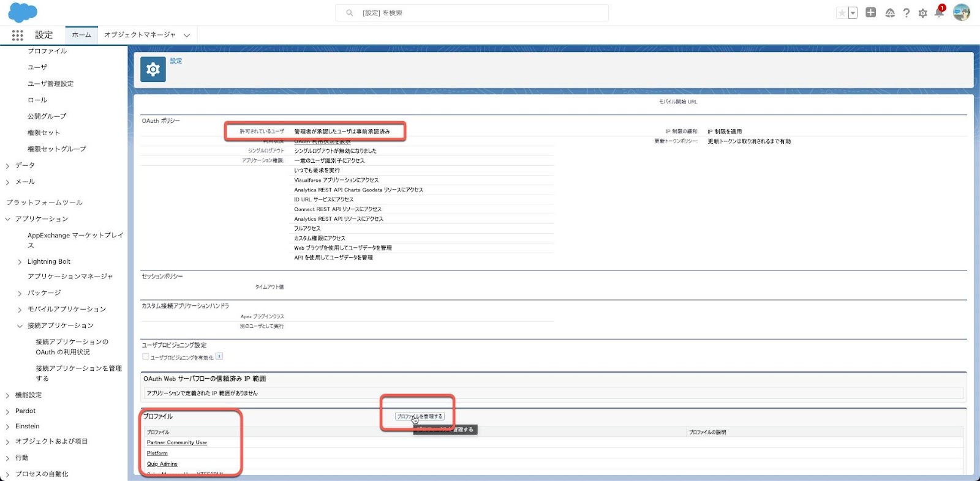This screenshot has width=980, height=481.
Task: Open ユーザ in the sidebar
Action: pyautogui.click(x=37, y=67)
